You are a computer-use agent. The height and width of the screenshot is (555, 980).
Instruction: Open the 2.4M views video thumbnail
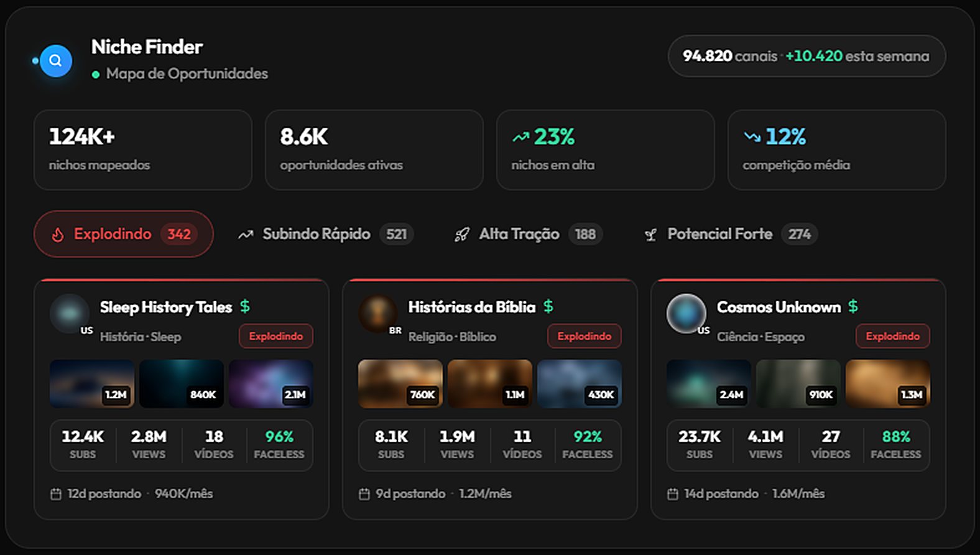click(x=709, y=384)
